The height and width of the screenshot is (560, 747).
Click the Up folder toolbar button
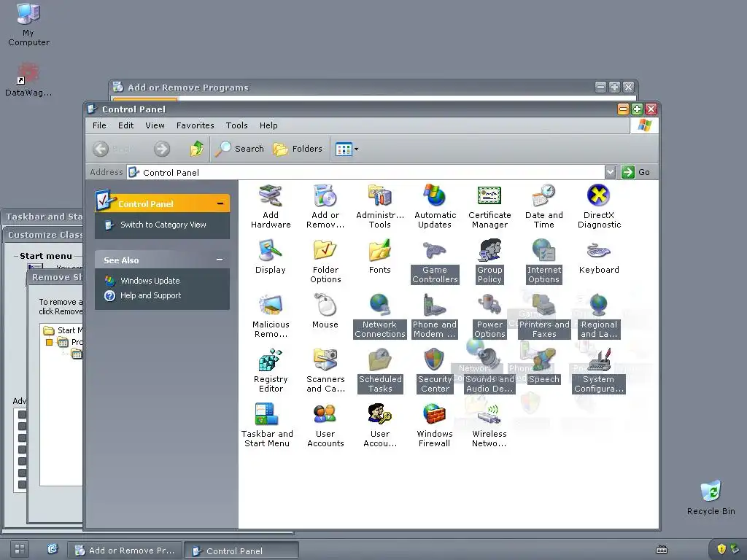click(x=196, y=149)
